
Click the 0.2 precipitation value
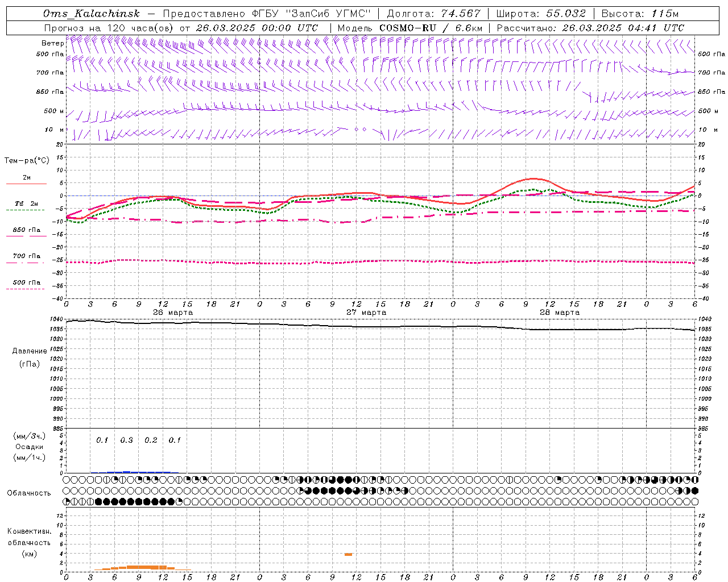pyautogui.click(x=151, y=440)
